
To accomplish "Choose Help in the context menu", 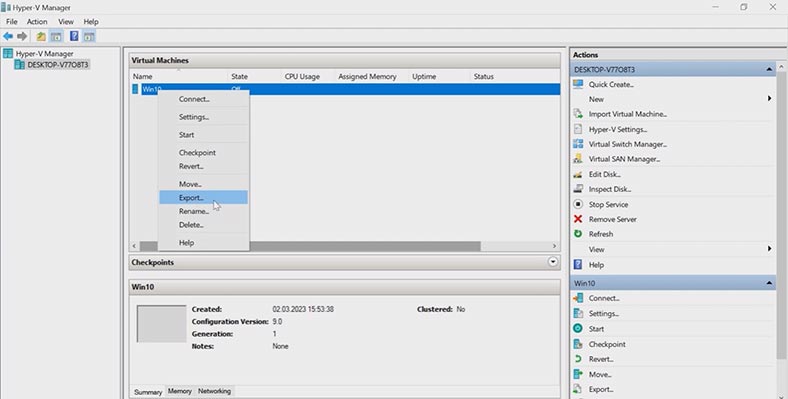I will point(203,242).
